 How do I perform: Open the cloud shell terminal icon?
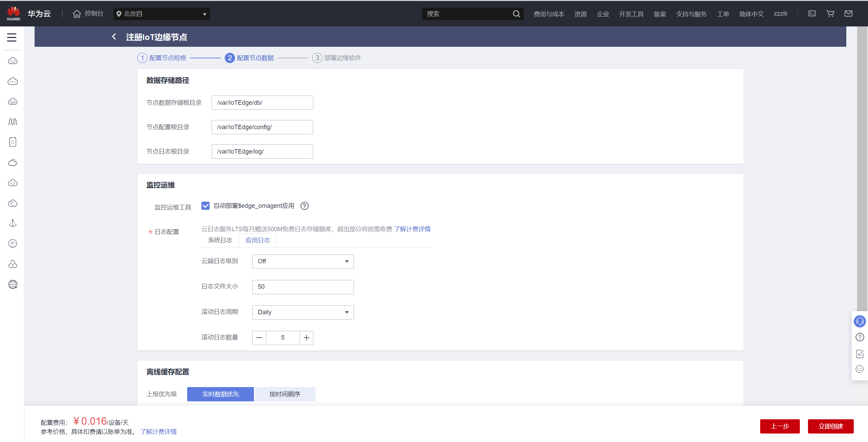click(812, 14)
